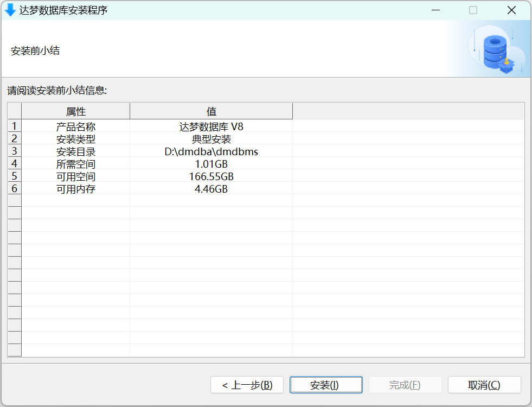Select row number 1 header
The width and height of the screenshot is (532, 407).
[x=15, y=126]
